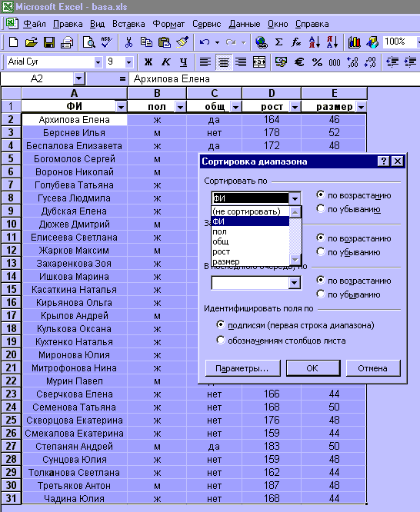Launch the Chart Wizard icon

click(355, 42)
